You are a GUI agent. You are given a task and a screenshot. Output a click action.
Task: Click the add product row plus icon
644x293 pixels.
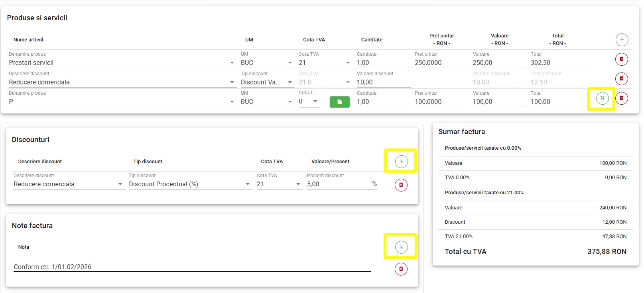(622, 40)
